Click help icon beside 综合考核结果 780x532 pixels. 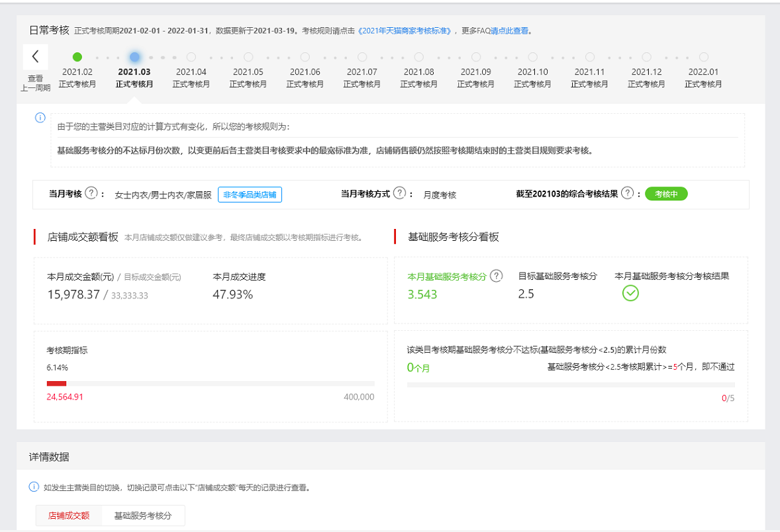[x=627, y=193]
